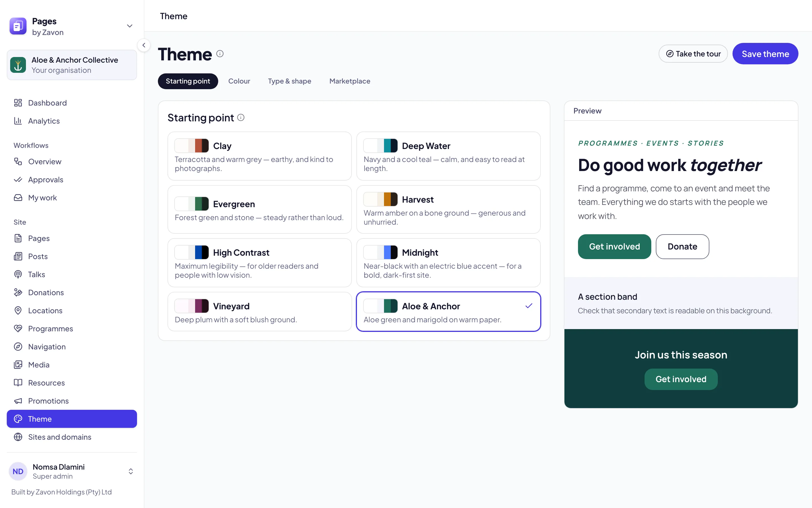Click the Clay colour swatch strip

click(192, 146)
